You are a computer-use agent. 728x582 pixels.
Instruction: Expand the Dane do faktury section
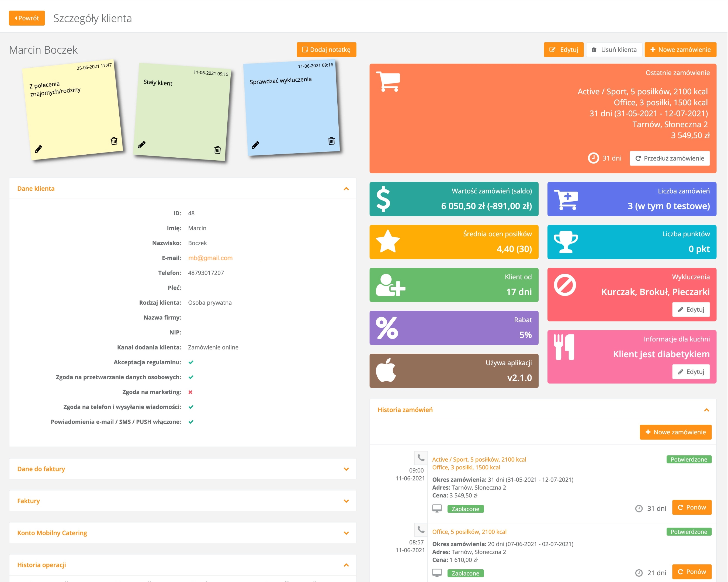[x=346, y=469]
